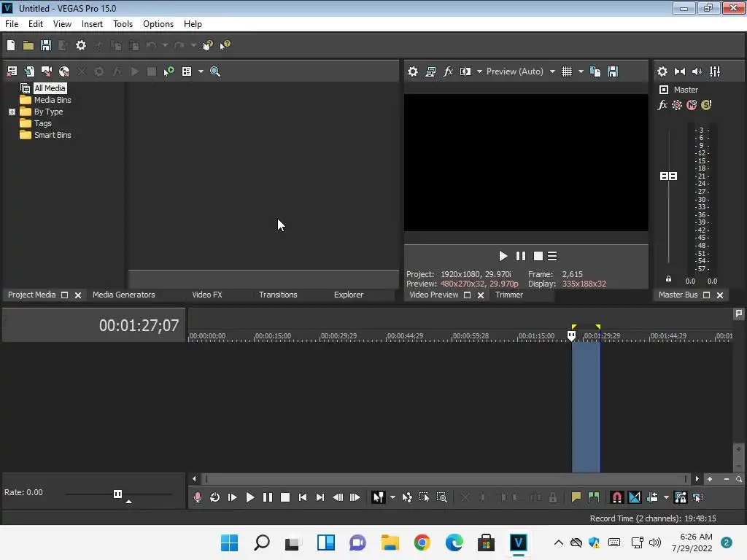The image size is (747, 560).
Task: Toggle Master fader lock icon
Action: (668, 279)
